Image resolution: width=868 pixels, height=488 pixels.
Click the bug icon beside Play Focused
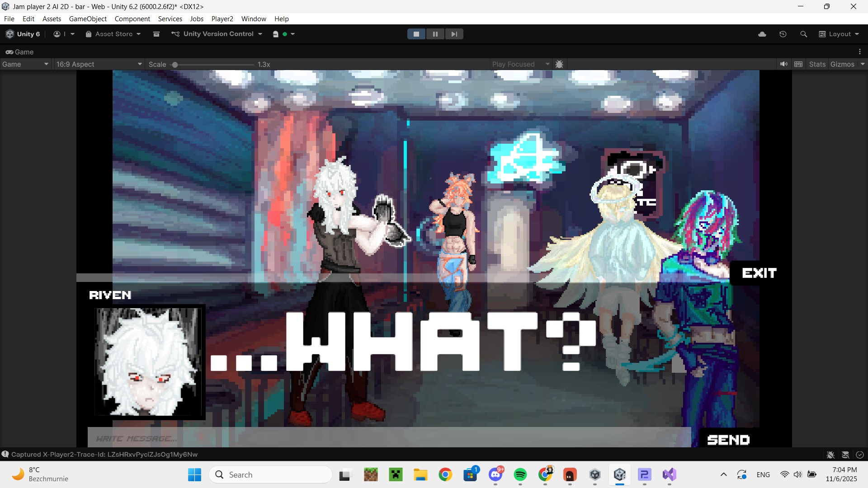coord(559,64)
